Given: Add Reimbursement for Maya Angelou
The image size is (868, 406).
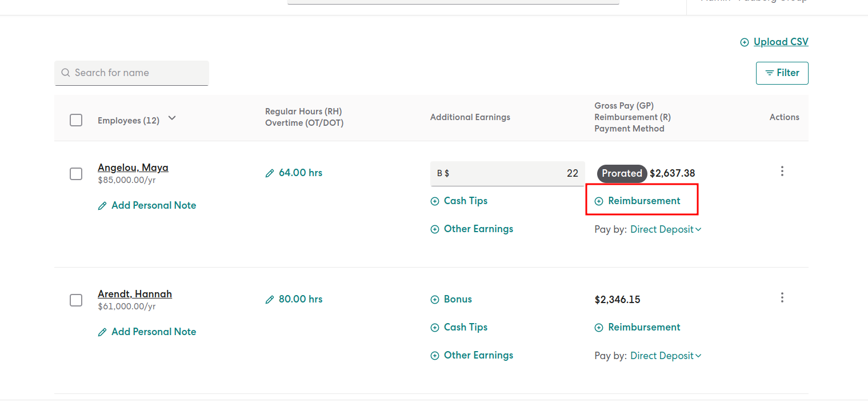Looking at the screenshot, I should click(x=638, y=201).
